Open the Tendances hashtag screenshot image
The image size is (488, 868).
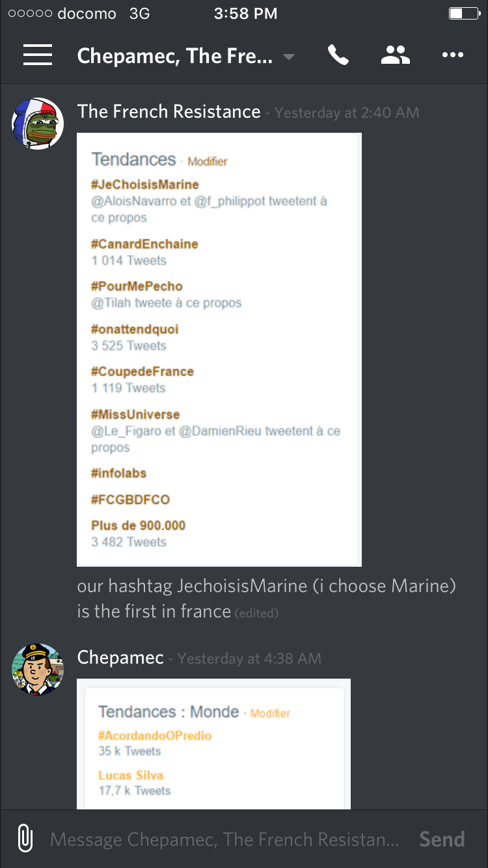[219, 349]
